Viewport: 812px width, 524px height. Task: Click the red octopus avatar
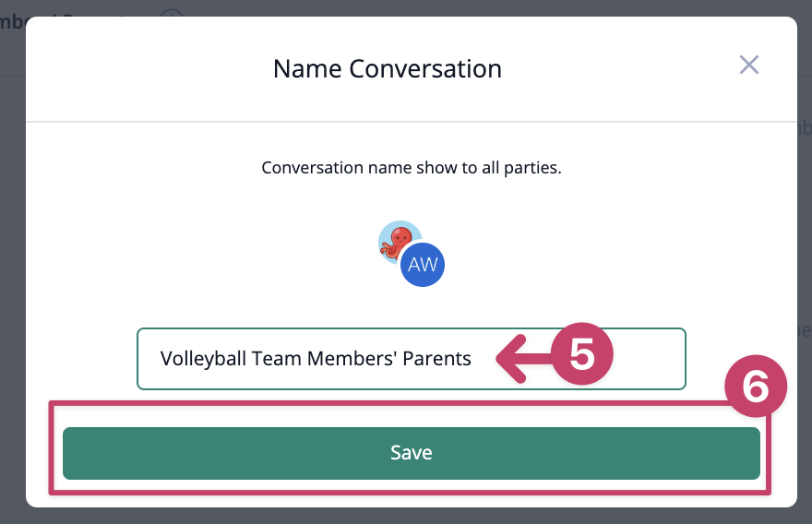tap(397, 242)
